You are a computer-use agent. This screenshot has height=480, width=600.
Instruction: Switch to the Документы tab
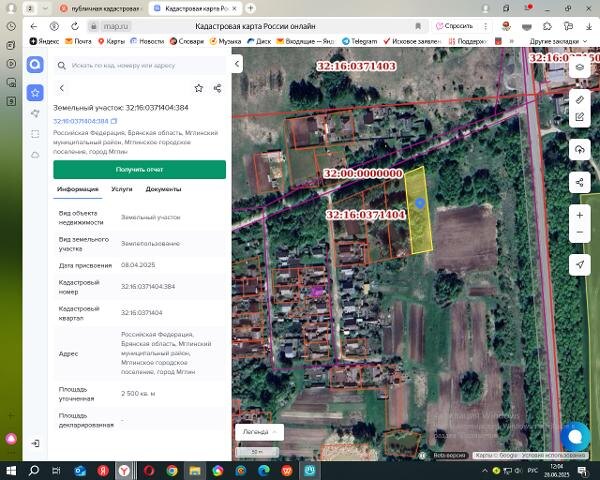click(163, 189)
